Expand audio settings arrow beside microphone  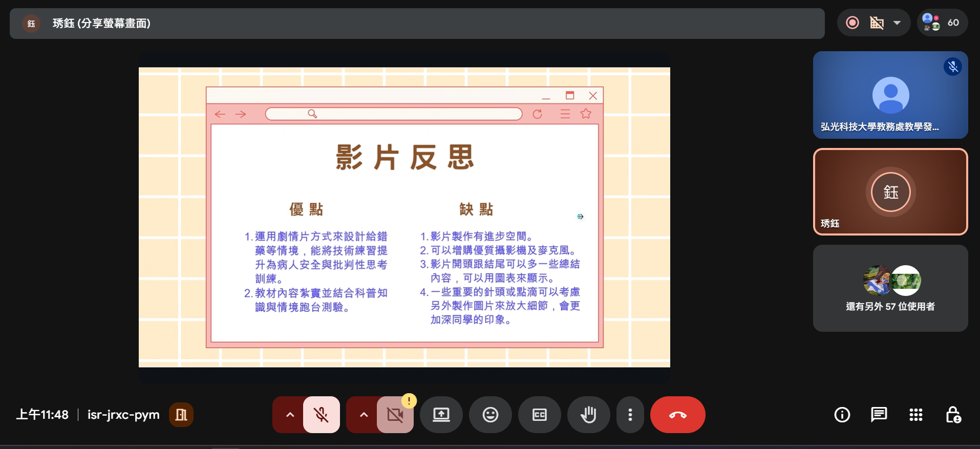pos(290,415)
